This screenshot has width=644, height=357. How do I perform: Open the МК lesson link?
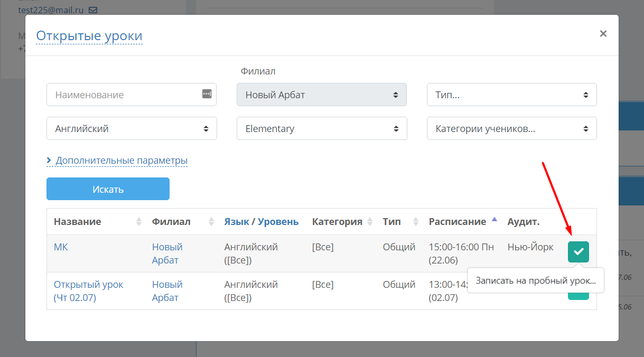tap(61, 247)
